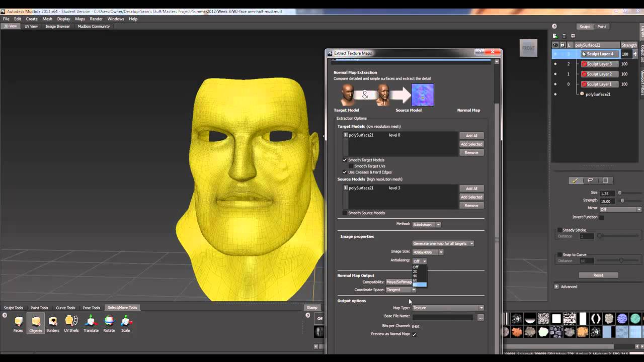Open the Maps menu
The image size is (644, 362).
click(80, 19)
